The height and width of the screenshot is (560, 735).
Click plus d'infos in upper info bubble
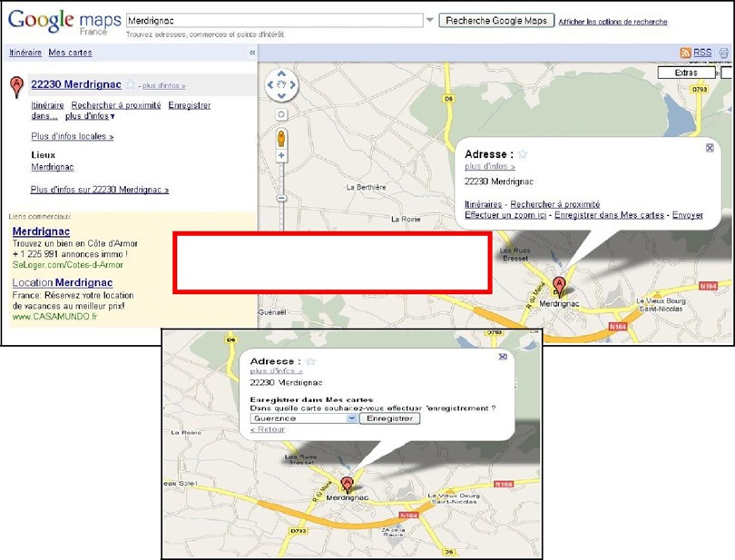(x=490, y=166)
